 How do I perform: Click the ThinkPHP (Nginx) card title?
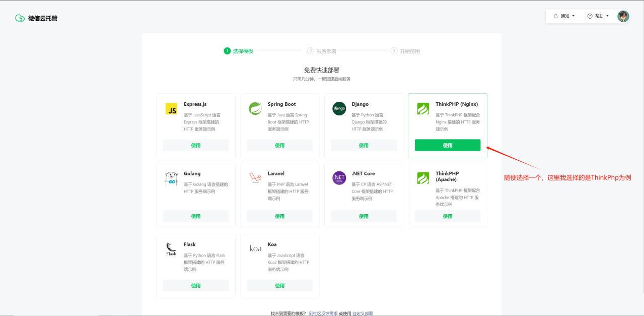point(457,104)
